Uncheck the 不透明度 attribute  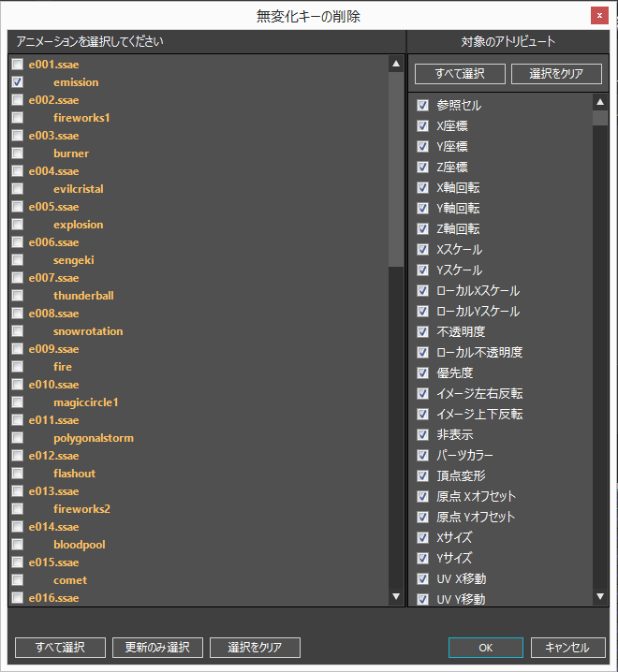click(x=423, y=331)
